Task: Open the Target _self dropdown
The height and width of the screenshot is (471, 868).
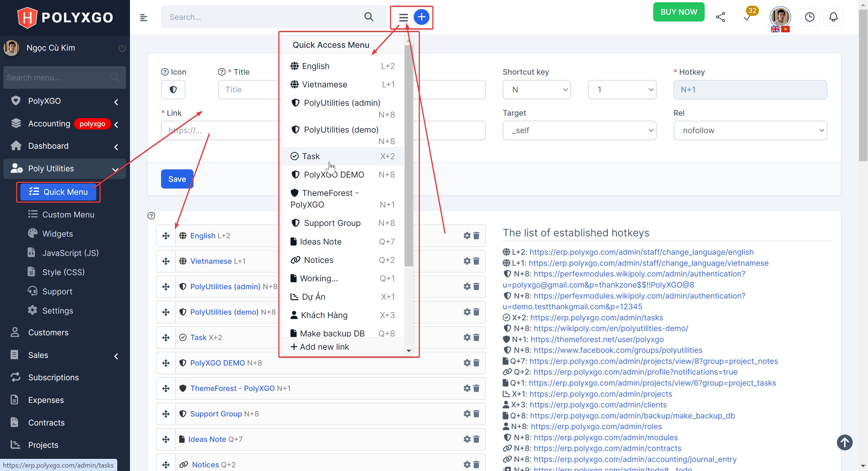Action: (579, 130)
